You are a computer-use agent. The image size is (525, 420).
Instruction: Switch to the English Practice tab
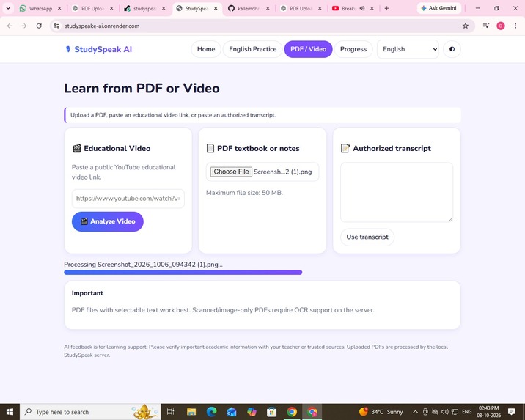(x=252, y=49)
